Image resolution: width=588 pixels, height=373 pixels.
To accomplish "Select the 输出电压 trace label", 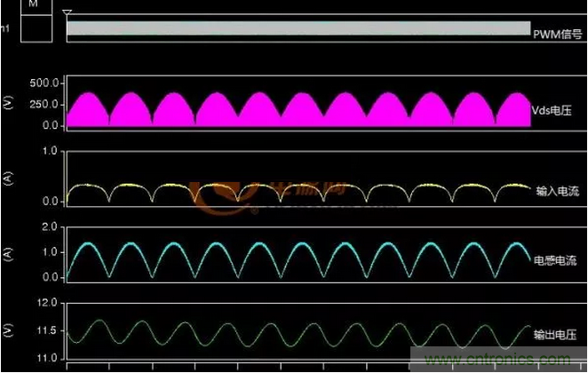I will 556,331.
